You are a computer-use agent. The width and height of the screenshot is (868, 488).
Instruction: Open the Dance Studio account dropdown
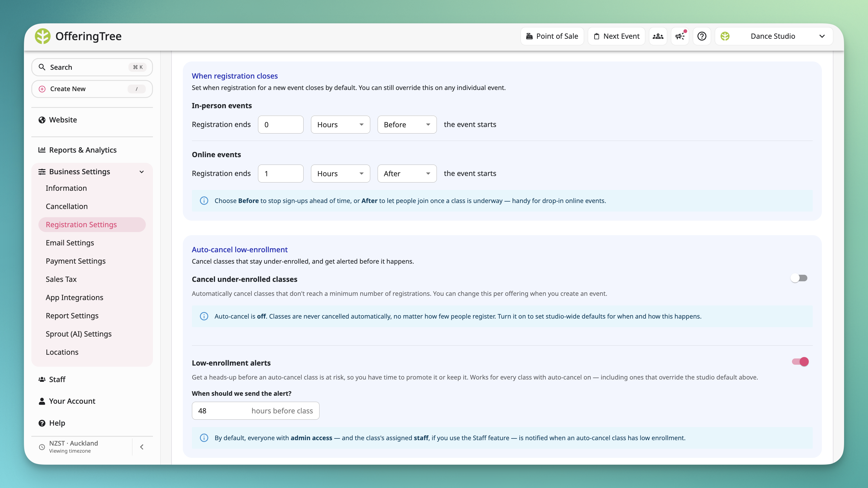tap(774, 36)
